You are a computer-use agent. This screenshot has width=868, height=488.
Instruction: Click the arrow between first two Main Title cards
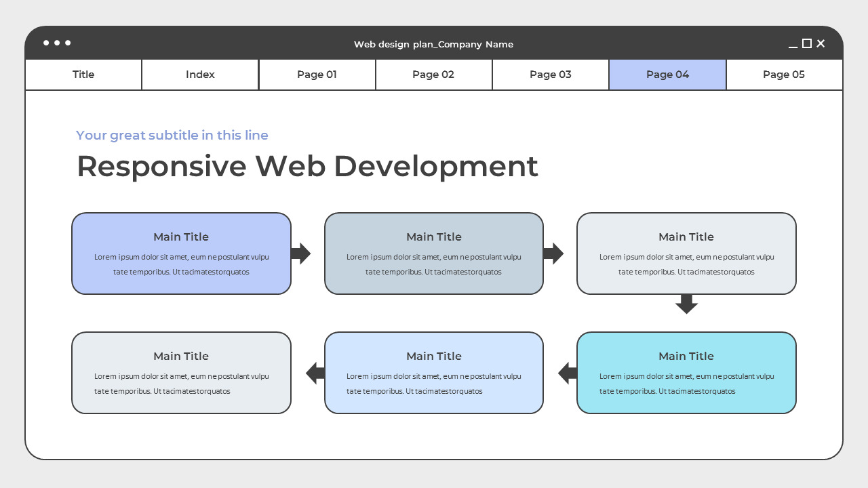pyautogui.click(x=299, y=254)
